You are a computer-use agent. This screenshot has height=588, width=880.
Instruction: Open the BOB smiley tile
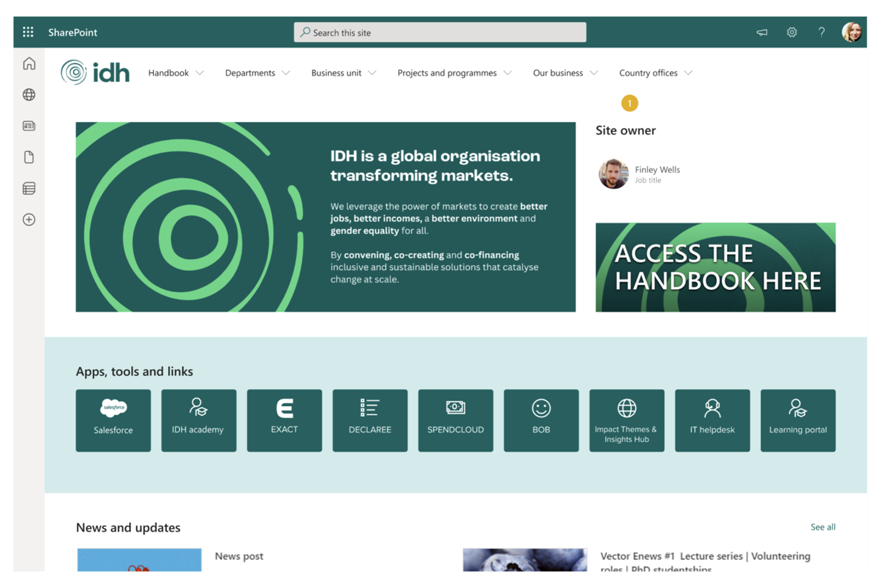pos(541,421)
